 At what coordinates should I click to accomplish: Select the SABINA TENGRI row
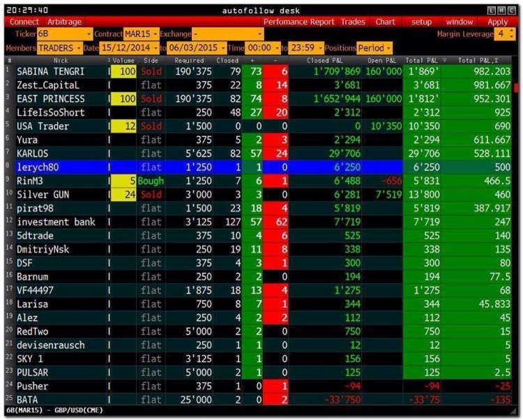pos(258,71)
